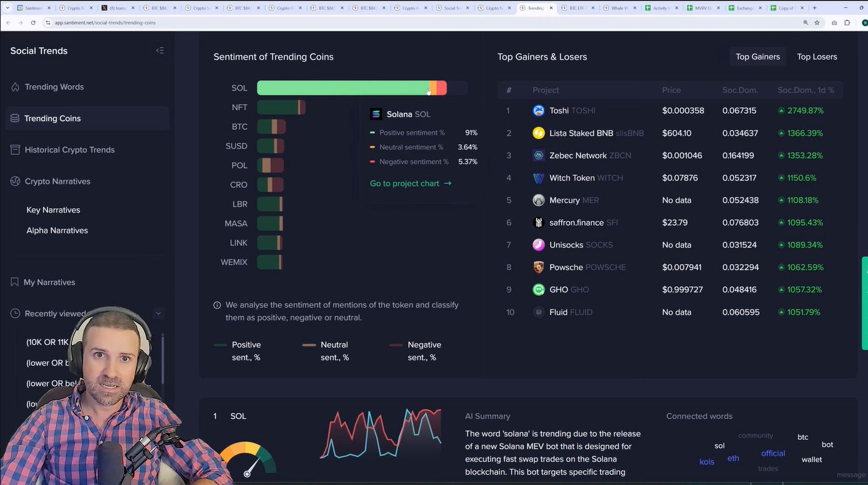Collapse the Recently viewed section chevron

(158, 314)
